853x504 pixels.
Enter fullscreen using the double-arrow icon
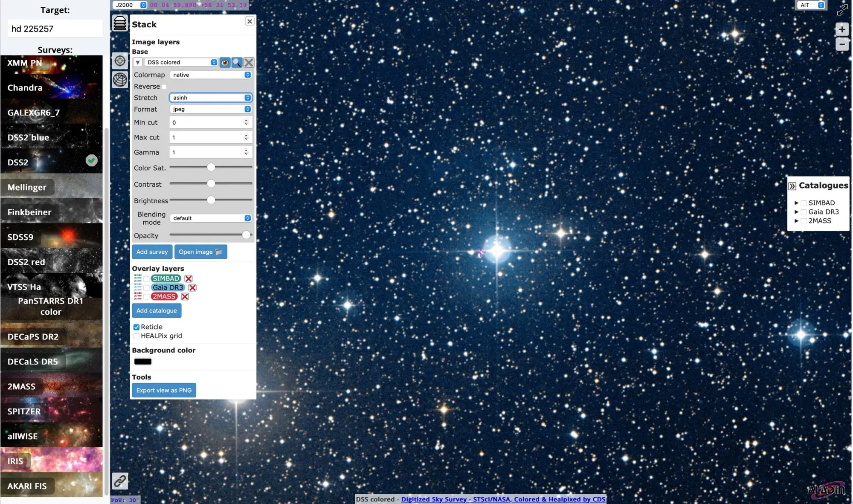click(842, 10)
